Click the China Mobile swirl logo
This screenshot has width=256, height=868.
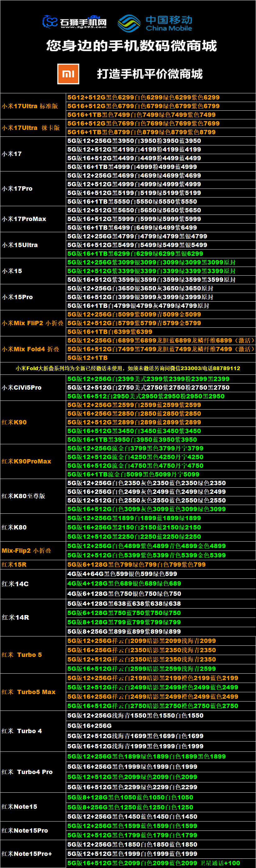[129, 23]
